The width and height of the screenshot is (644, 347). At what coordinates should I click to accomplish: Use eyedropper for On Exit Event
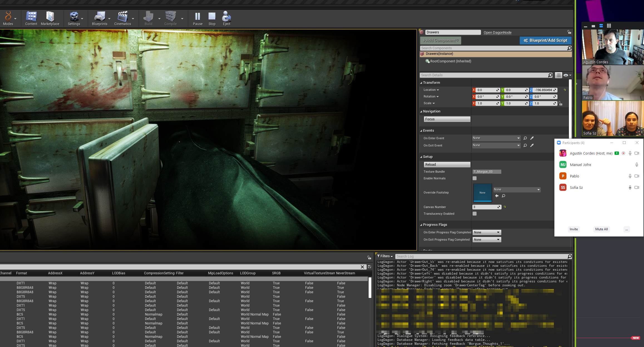[532, 145]
